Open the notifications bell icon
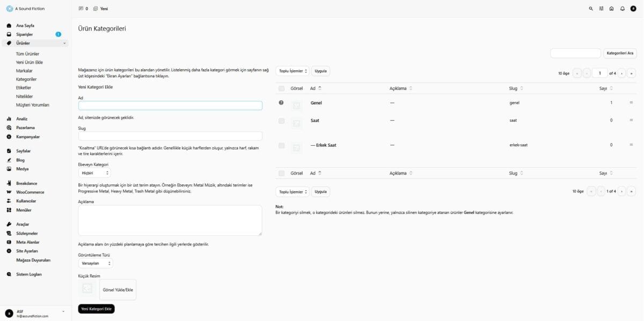Viewport: 644px width, 321px height. click(623, 9)
